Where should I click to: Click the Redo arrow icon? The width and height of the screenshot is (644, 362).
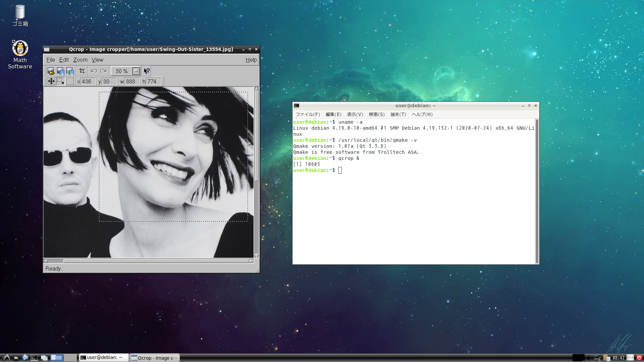coord(103,71)
